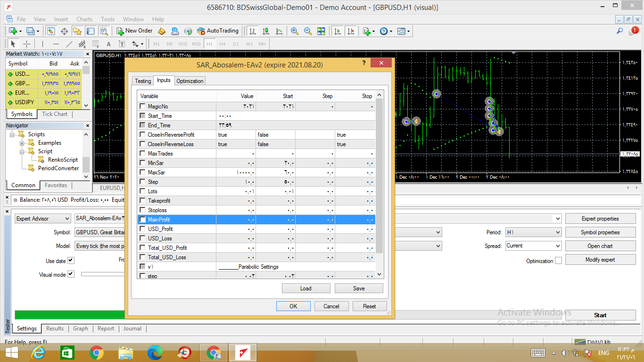Toggle the Navigator star-folder icon
The height and width of the screenshot is (362, 644).
(77, 31)
